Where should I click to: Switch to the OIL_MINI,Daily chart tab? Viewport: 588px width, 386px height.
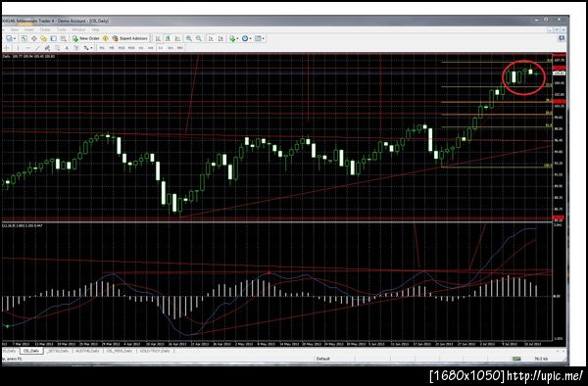(120, 351)
